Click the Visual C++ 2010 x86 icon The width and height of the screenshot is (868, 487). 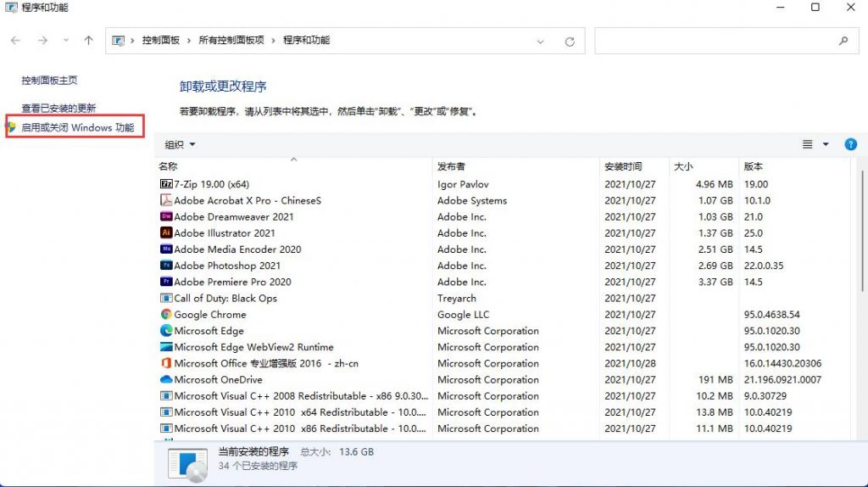pos(166,428)
